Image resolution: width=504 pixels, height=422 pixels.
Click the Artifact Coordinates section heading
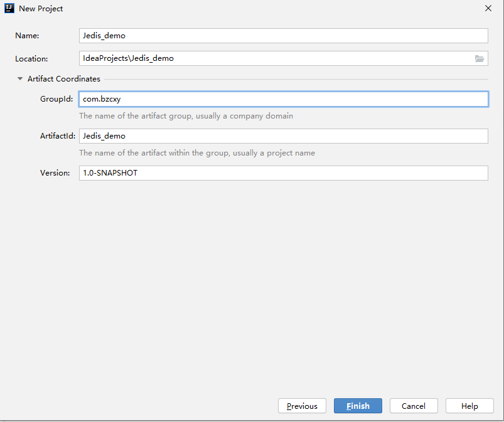click(64, 78)
